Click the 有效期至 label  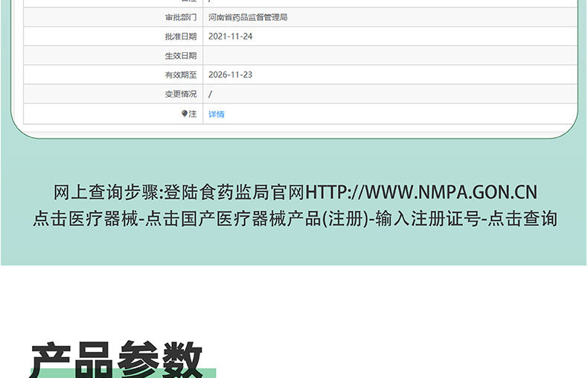point(181,74)
